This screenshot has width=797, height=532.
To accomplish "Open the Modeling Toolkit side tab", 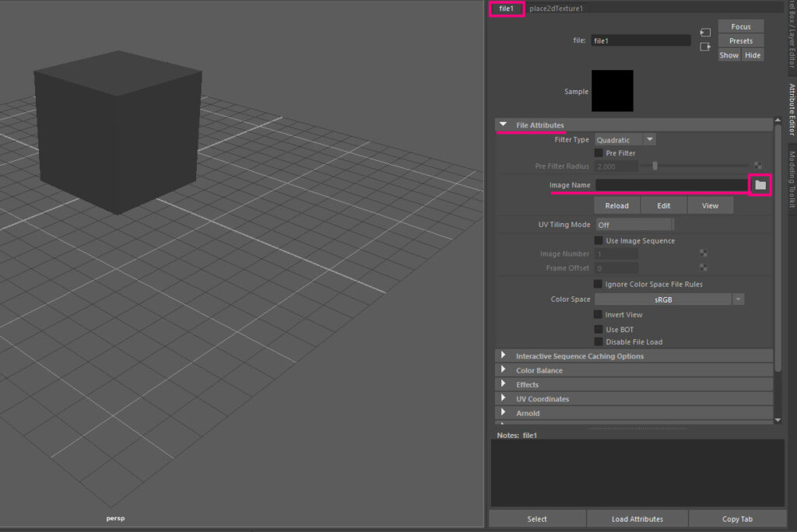I will (x=792, y=180).
